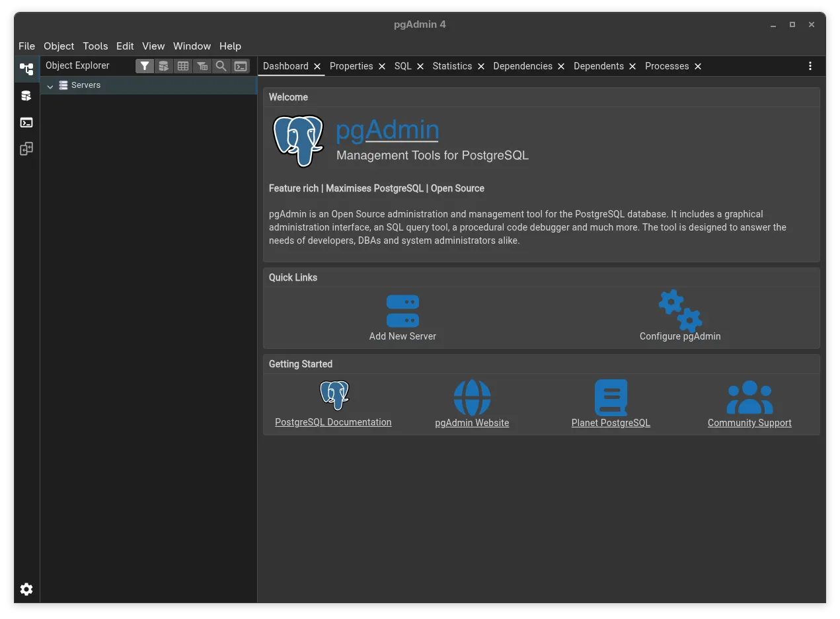Open the Tools menu
The height and width of the screenshot is (619, 840).
95,46
